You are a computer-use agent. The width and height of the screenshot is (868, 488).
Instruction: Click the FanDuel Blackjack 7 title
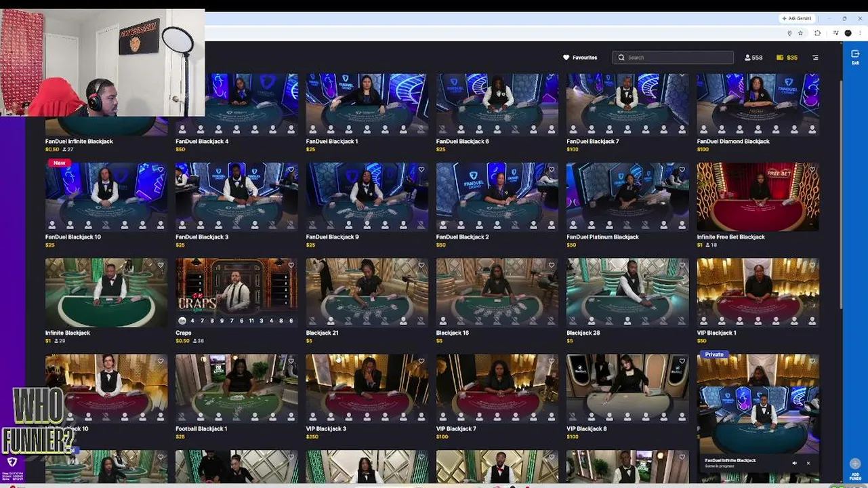pos(593,142)
